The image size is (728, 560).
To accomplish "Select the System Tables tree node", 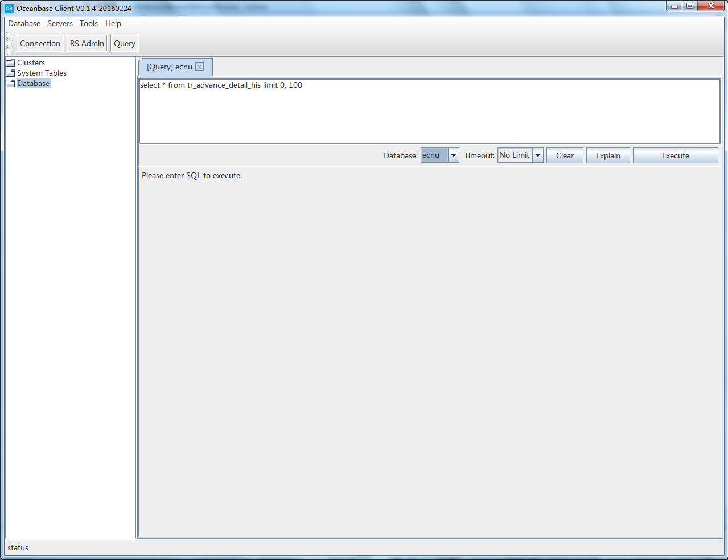I will (42, 73).
